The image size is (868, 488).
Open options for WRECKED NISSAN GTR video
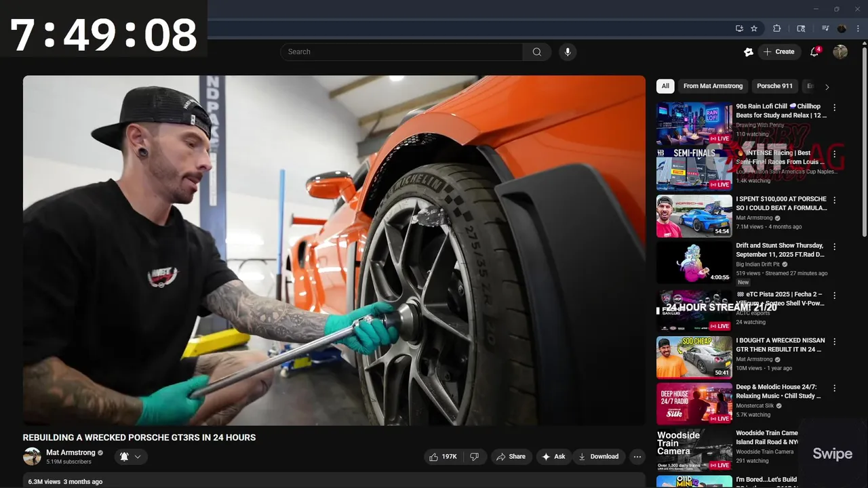pyautogui.click(x=835, y=342)
